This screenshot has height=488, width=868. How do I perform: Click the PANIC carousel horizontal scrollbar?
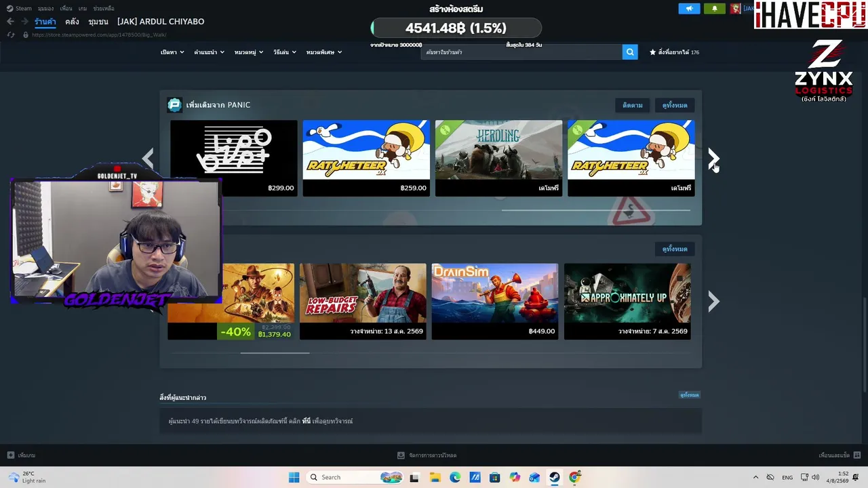(x=595, y=210)
